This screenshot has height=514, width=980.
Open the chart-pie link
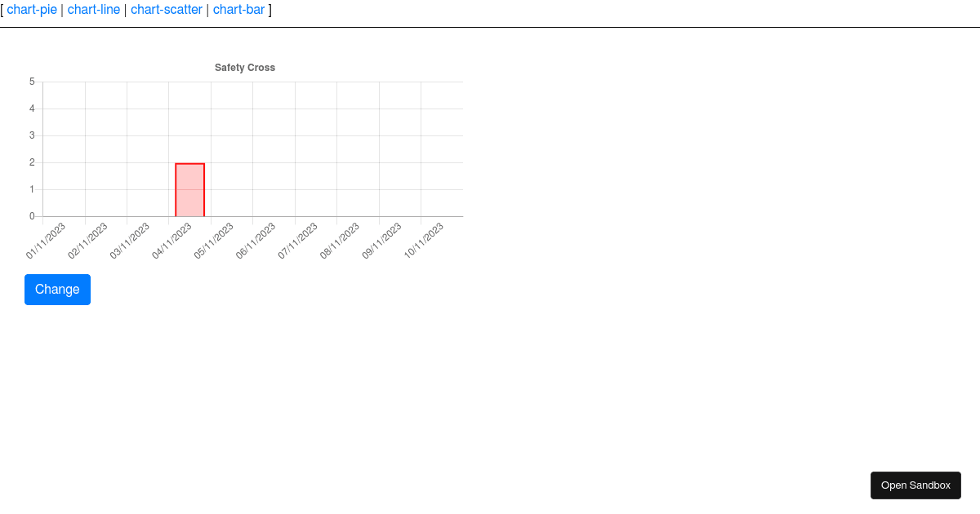[31, 10]
